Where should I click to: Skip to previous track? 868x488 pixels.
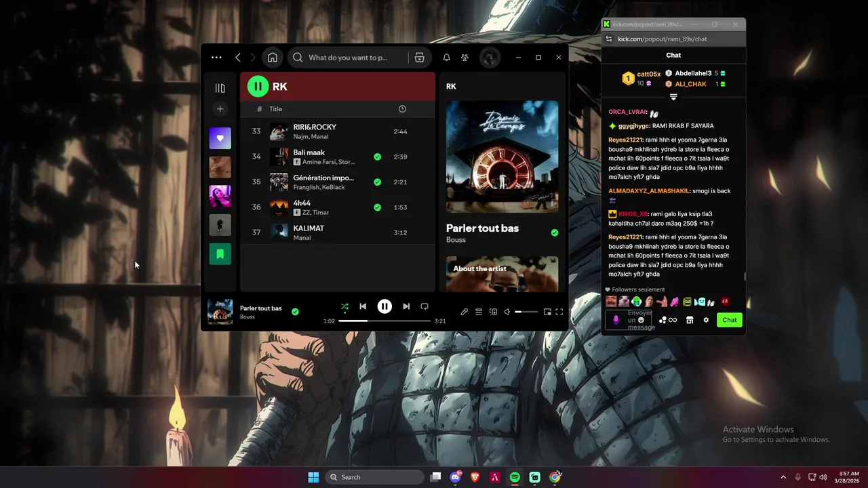pos(363,306)
